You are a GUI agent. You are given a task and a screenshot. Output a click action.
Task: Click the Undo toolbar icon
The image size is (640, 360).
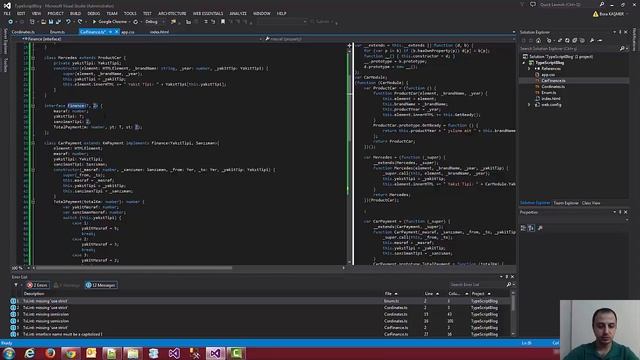click(68, 22)
